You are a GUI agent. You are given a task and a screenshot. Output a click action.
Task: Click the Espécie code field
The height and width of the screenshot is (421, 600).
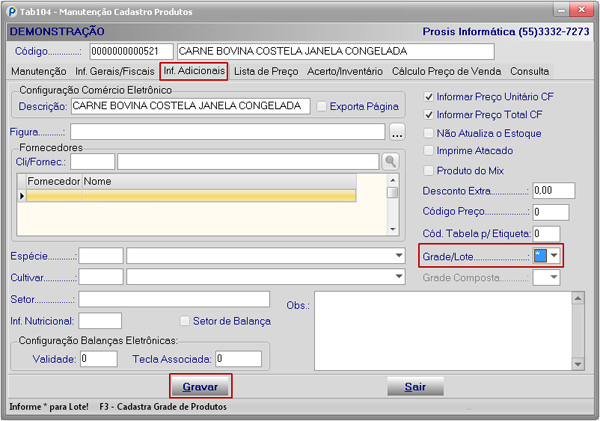101,256
